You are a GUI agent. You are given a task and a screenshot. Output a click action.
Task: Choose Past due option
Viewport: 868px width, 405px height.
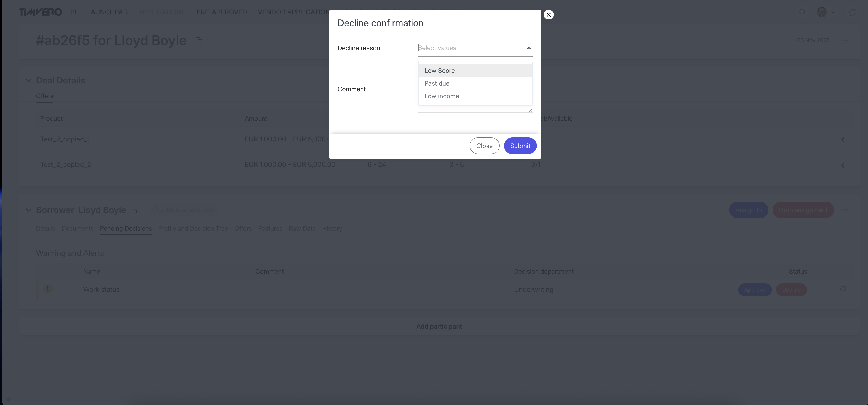click(x=437, y=83)
